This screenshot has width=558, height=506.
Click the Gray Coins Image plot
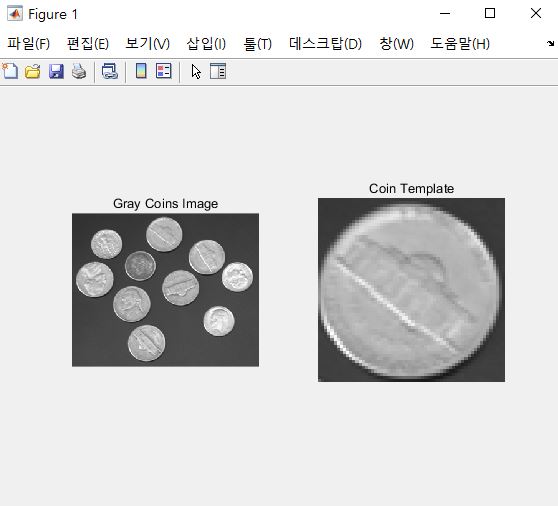point(165,290)
